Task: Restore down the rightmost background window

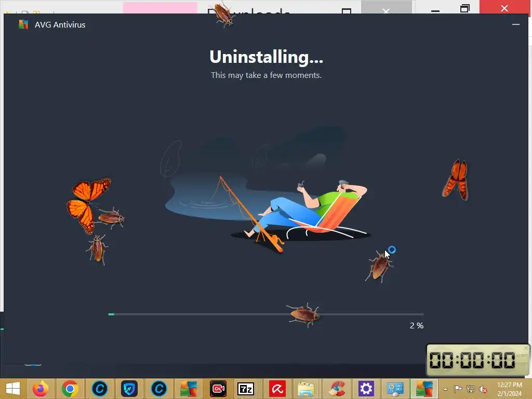Action: [x=465, y=8]
